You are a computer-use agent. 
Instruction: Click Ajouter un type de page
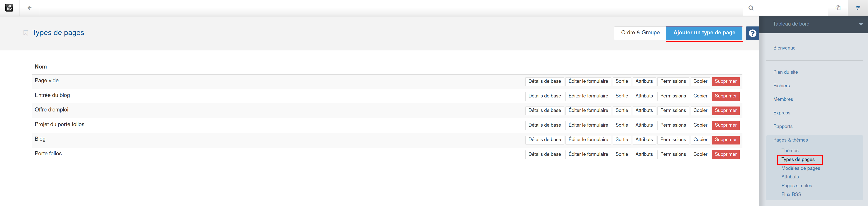tap(704, 33)
